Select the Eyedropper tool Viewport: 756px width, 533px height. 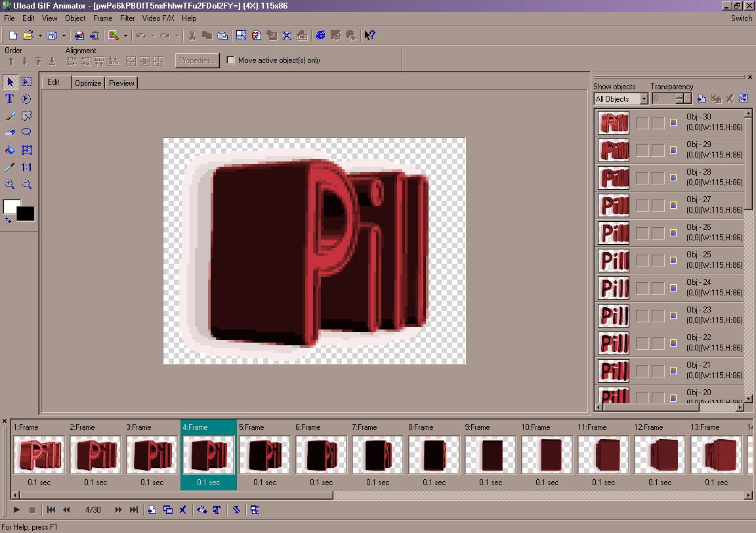(x=10, y=167)
